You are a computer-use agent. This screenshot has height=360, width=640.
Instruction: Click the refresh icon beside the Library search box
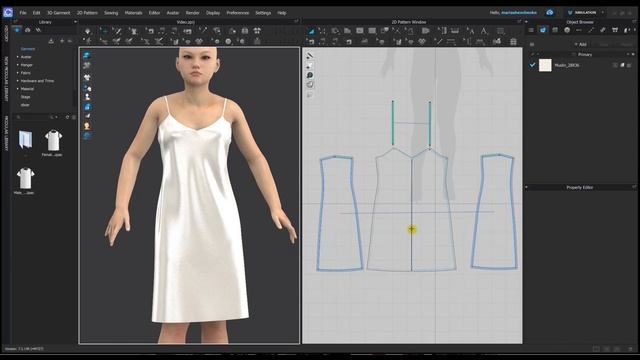pyautogui.click(x=68, y=117)
